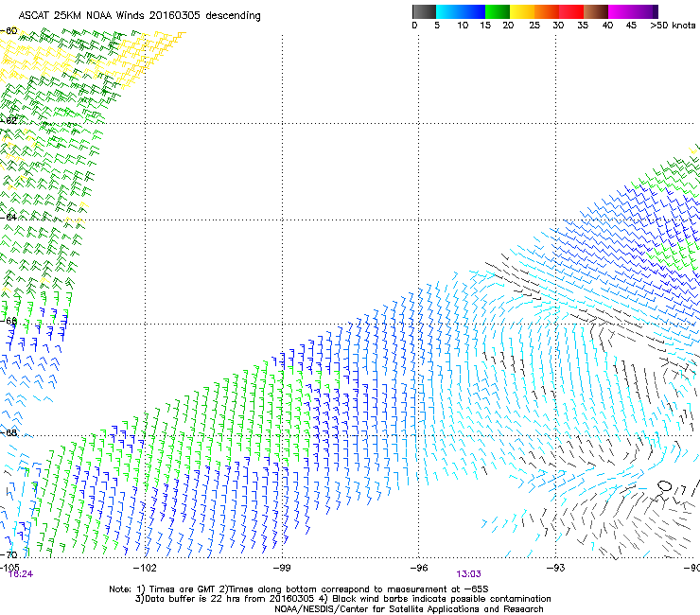700x615 pixels.
Task: Click the latitude label '-70'
Action: tap(9, 554)
